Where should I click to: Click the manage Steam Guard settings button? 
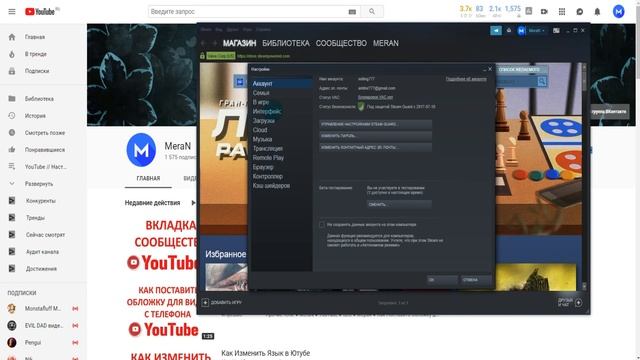tap(376, 124)
